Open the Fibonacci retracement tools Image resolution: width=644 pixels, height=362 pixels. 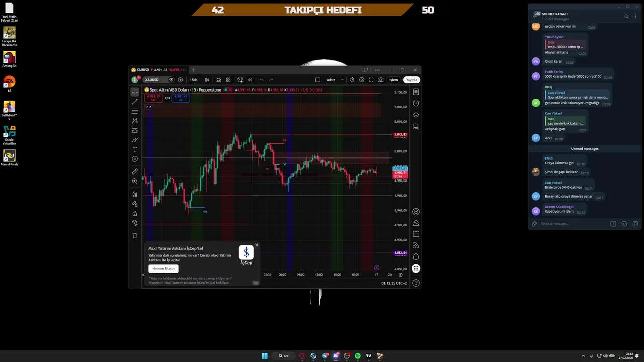(135, 111)
